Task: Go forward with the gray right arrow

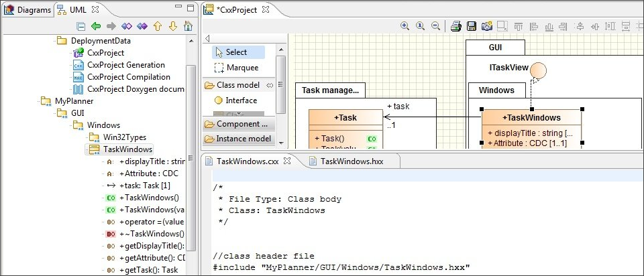Action: [111, 26]
